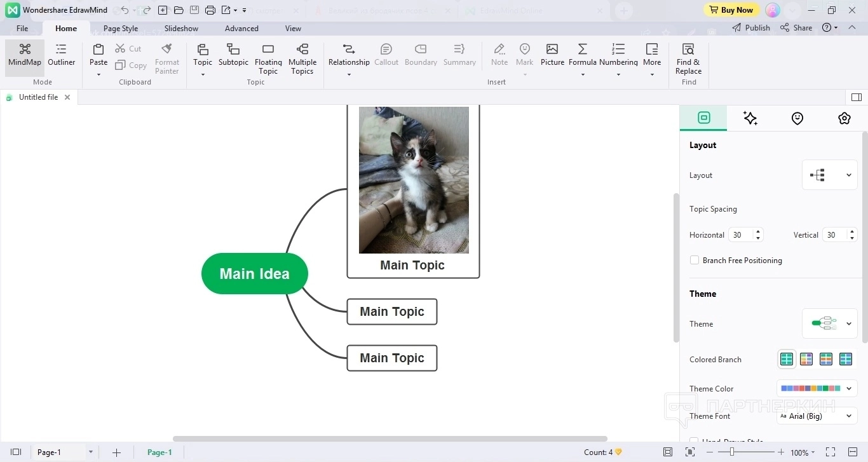Open the AI sparkle panel tab

(x=750, y=118)
